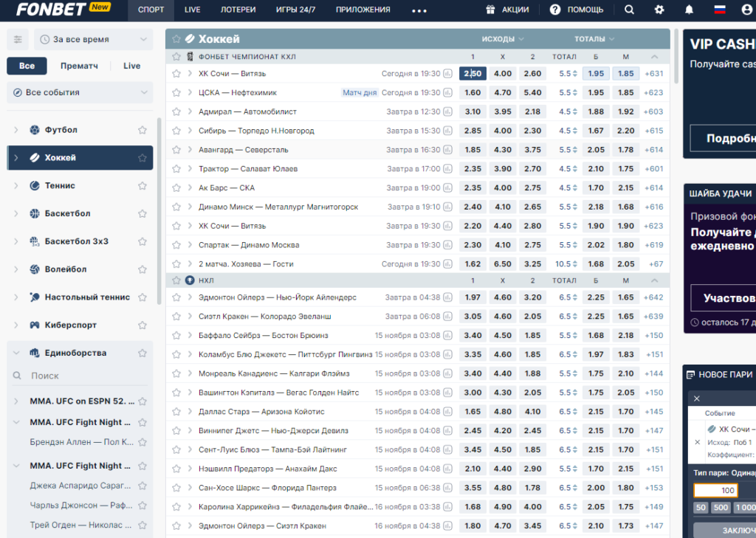Open the three dots more menu
The height and width of the screenshot is (538, 756).
419,10
